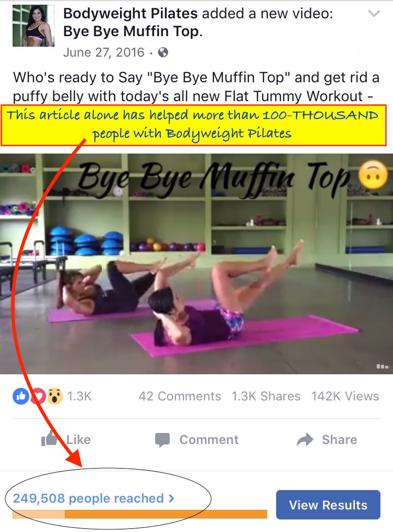This screenshot has height=532, width=393.
Task: Like the post with thumbs-up button
Action: [x=66, y=439]
